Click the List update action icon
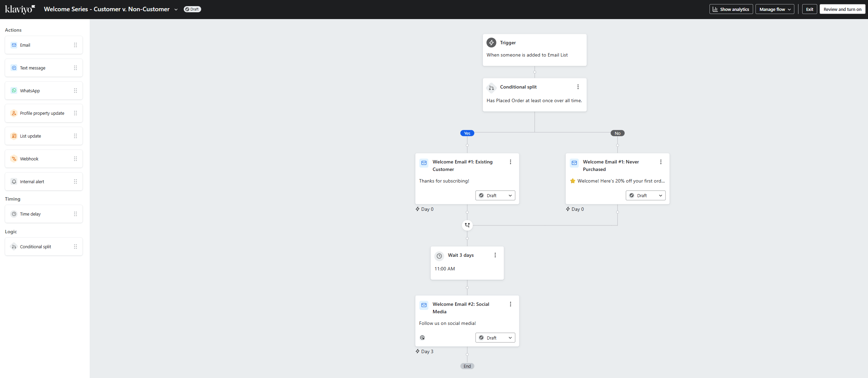 point(14,136)
